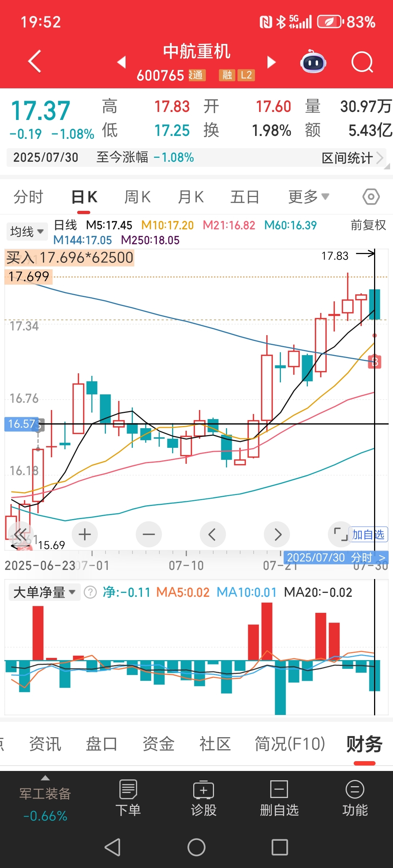Select the 周K chart tab

[138, 197]
